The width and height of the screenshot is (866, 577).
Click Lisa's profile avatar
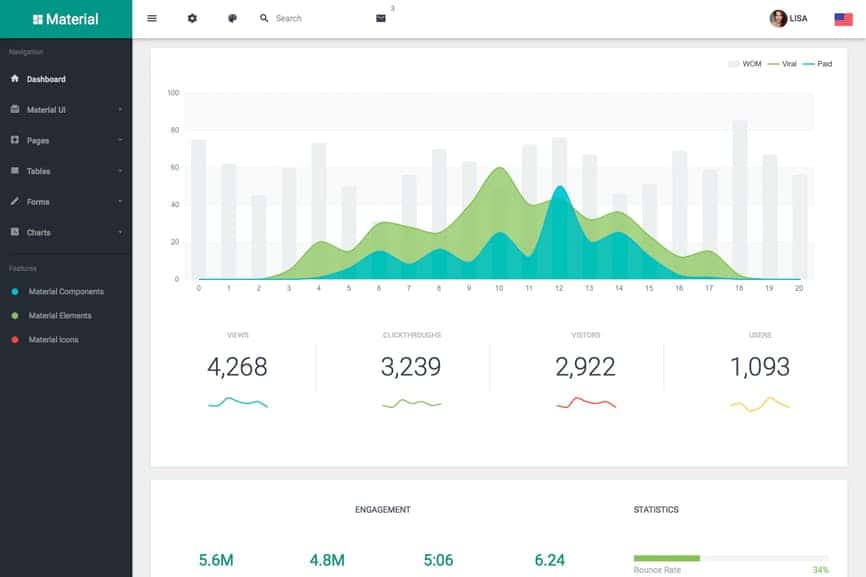tap(778, 18)
